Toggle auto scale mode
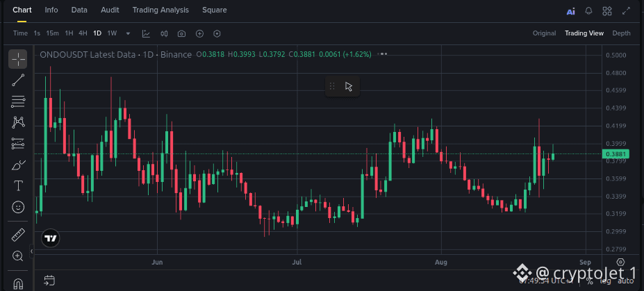Screen dimensions: 644x291 point(625,281)
